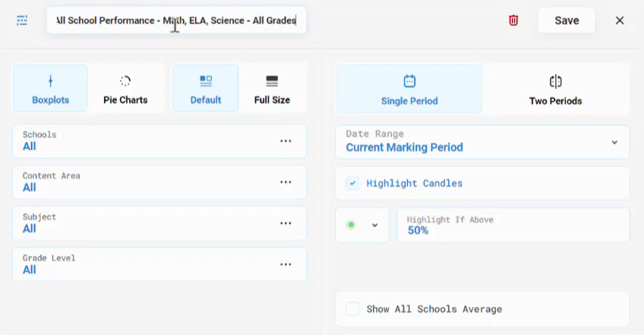Switch to Pie Charts view
Image resolution: width=644 pixels, height=335 pixels.
coord(125,88)
